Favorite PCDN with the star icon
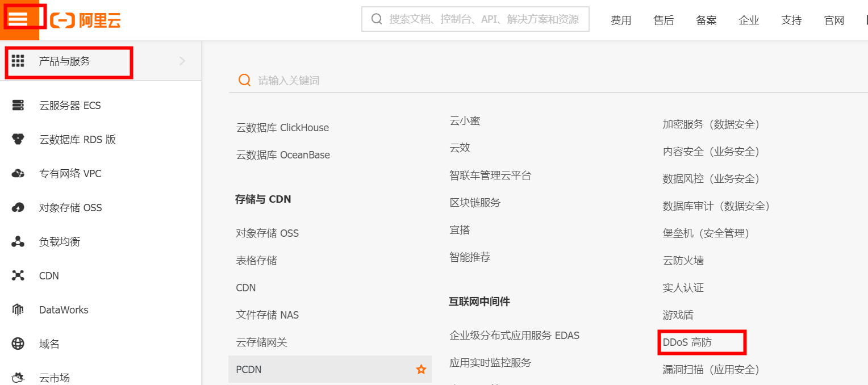 pyautogui.click(x=421, y=370)
